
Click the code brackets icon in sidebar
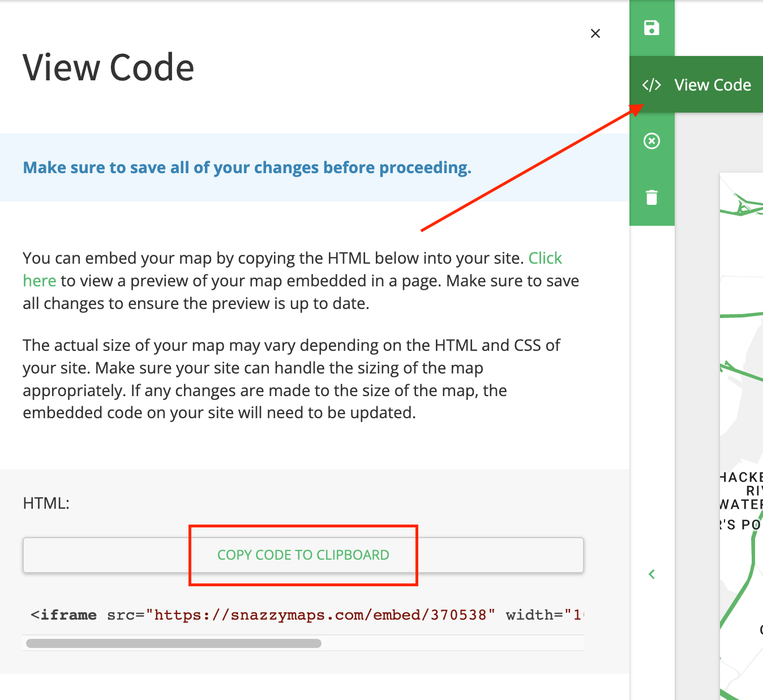(x=651, y=85)
